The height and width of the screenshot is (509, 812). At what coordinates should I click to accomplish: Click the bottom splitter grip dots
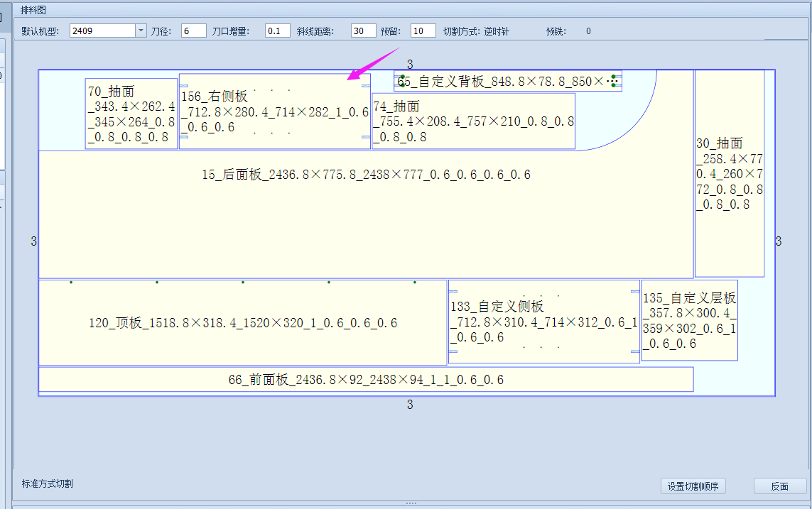411,503
